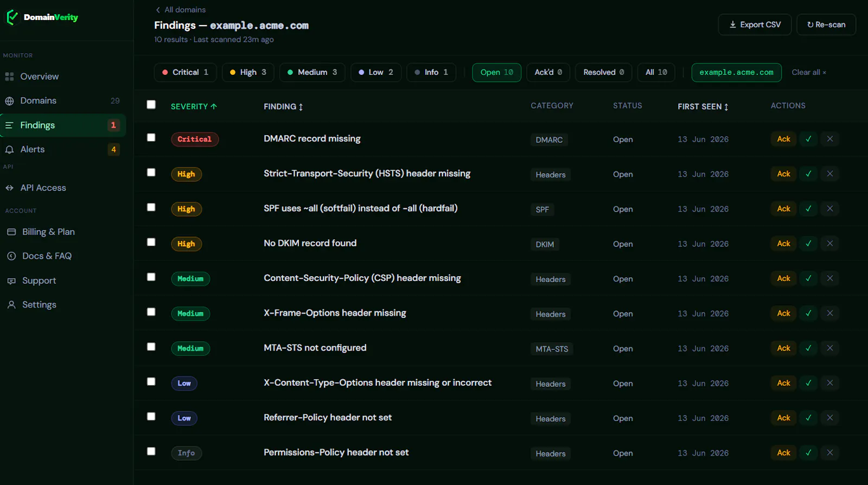
Task: Resolve SPF softfail finding with checkmark
Action: 808,209
